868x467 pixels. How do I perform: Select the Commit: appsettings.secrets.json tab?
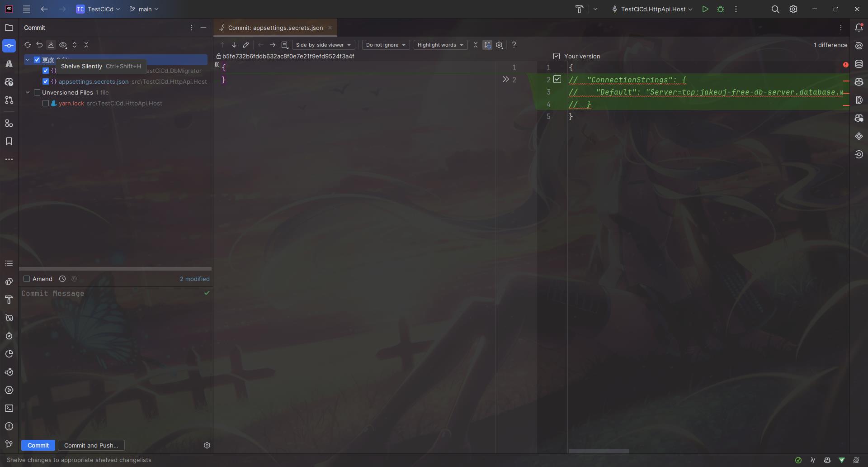point(275,28)
